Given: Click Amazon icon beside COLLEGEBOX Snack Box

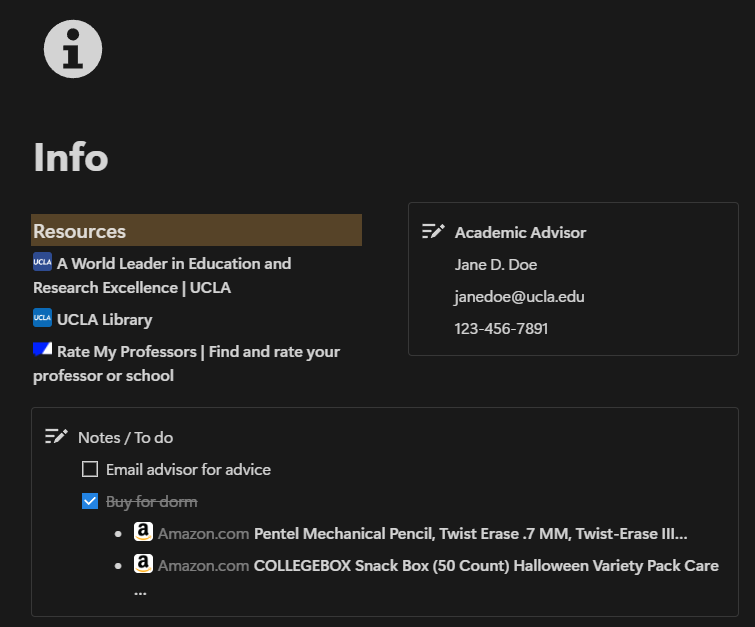Looking at the screenshot, I should pyautogui.click(x=143, y=565).
